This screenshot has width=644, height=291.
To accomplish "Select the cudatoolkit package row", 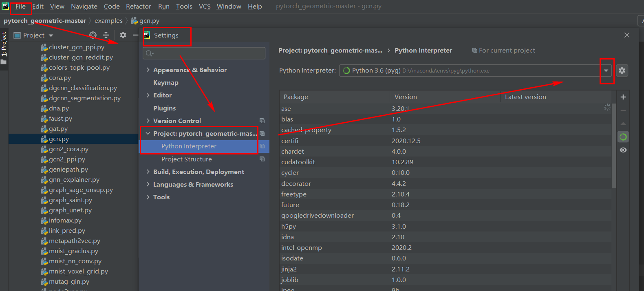I will pos(445,162).
